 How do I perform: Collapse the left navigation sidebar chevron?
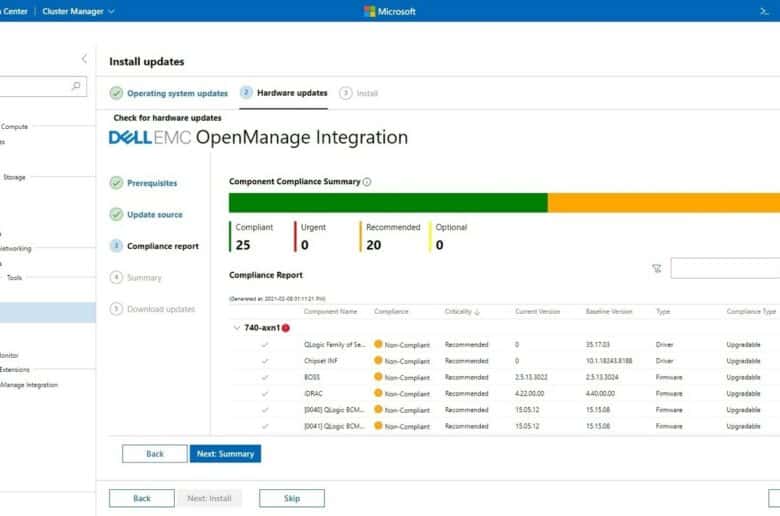(x=84, y=59)
